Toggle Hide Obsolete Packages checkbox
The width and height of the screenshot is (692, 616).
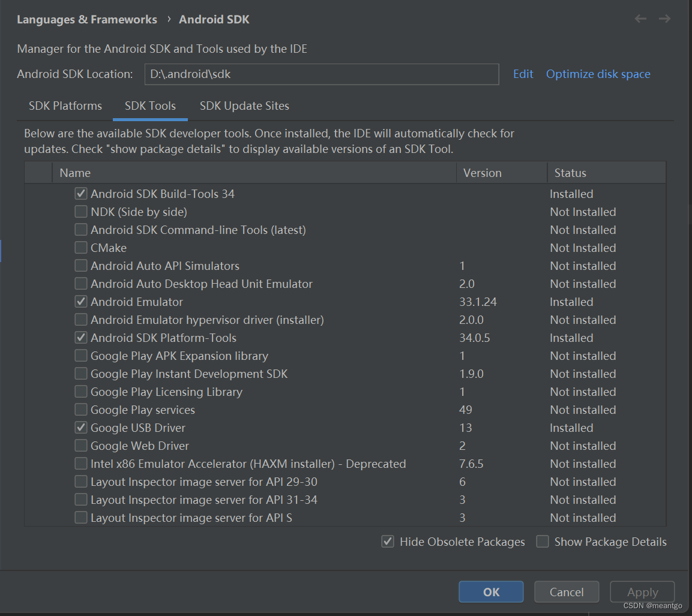click(388, 542)
